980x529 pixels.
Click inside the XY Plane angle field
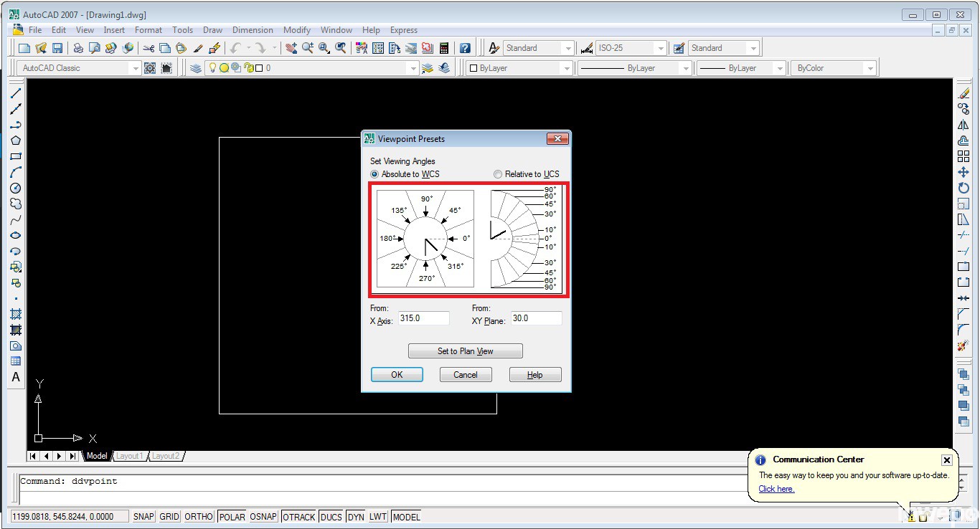point(535,318)
